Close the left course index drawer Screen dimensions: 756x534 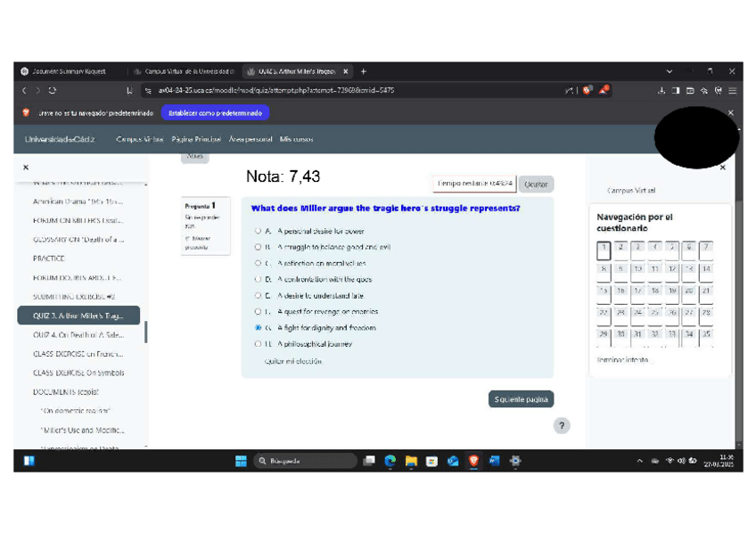[x=26, y=168]
